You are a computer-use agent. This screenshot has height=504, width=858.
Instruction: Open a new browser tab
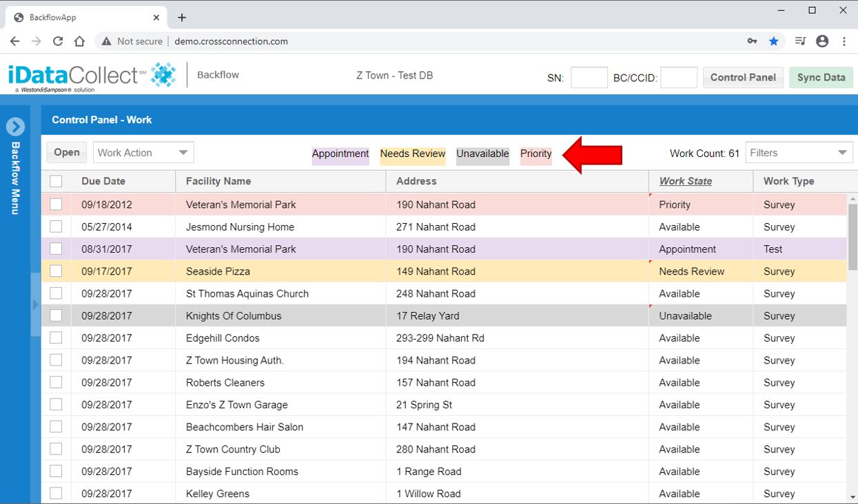pyautogui.click(x=182, y=17)
